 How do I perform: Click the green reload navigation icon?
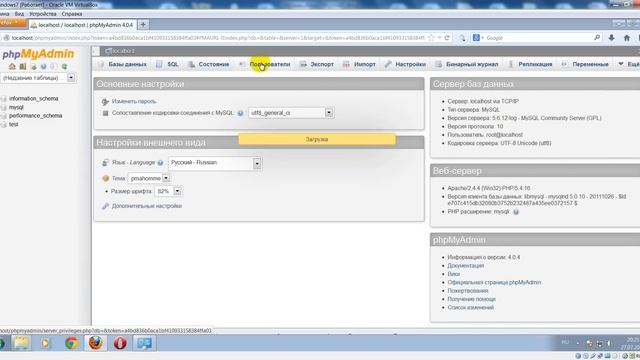[x=64, y=66]
